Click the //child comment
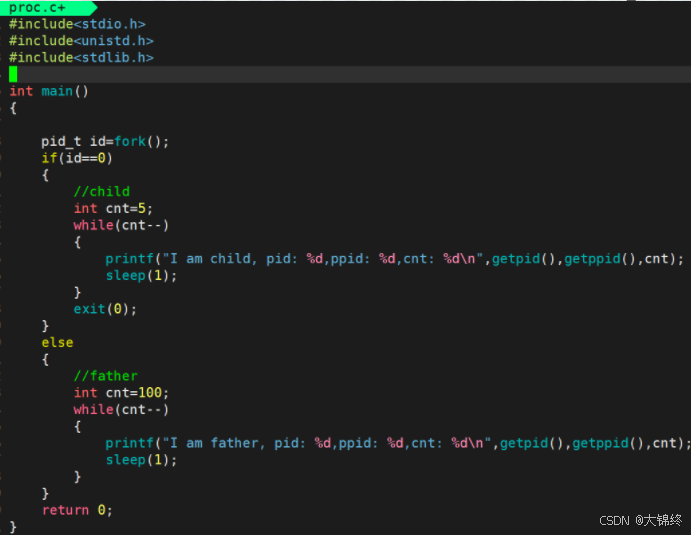Screen dimensions: 691x535 (101, 191)
